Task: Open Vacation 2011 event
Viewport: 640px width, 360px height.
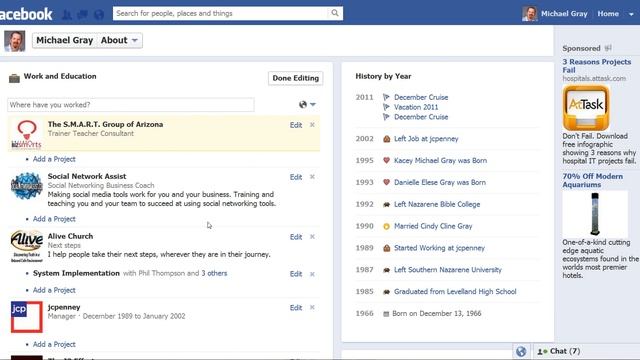Action: [416, 107]
